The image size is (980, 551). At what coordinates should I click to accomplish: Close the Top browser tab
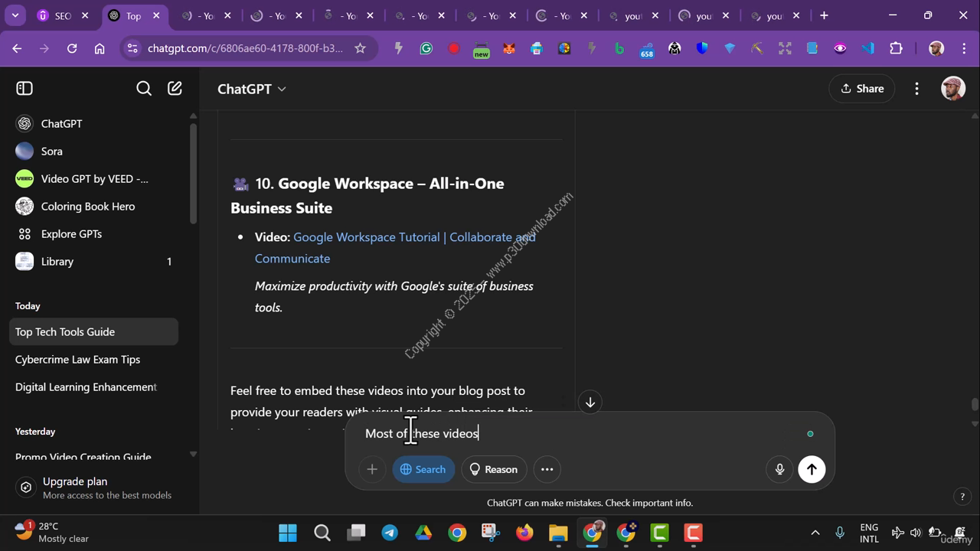(x=156, y=15)
